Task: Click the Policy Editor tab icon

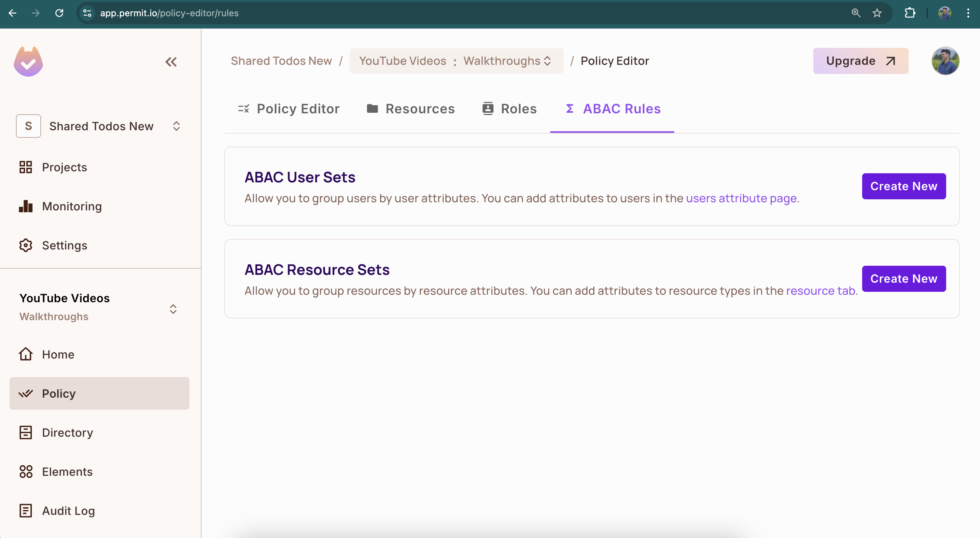Action: pos(244,109)
